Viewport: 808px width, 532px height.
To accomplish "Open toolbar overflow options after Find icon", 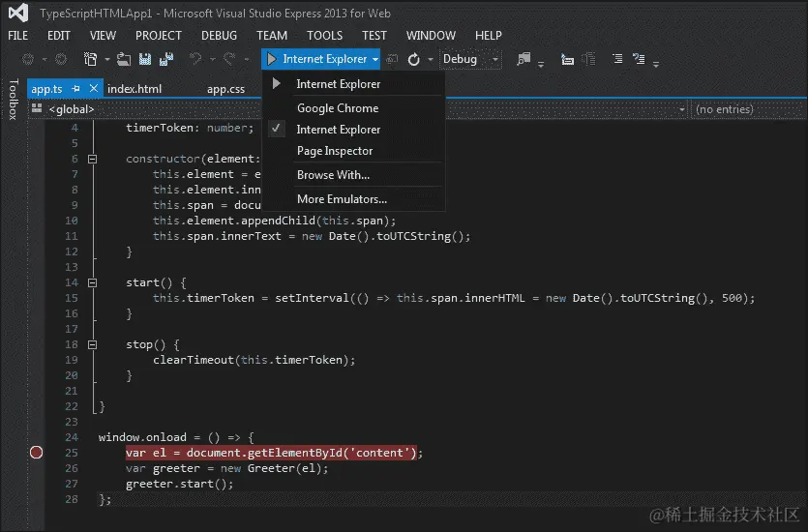I will click(541, 64).
